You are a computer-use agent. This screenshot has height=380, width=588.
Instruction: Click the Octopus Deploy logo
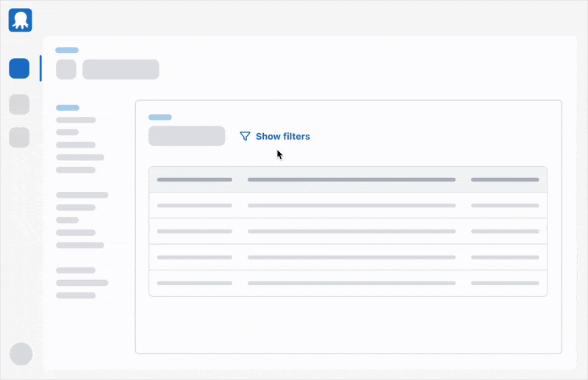[21, 20]
